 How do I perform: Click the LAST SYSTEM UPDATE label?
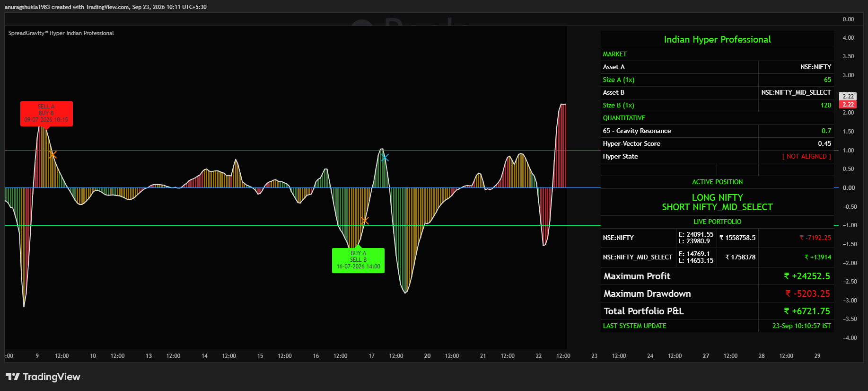(x=634, y=326)
